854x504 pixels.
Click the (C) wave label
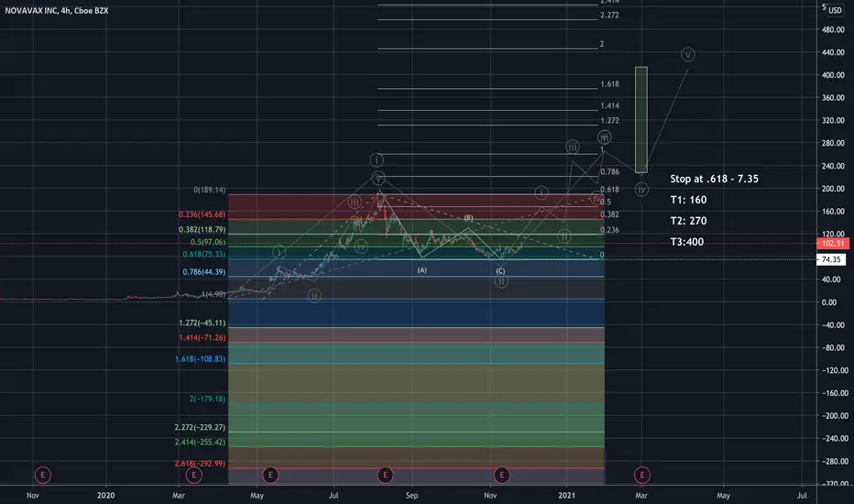[500, 271]
